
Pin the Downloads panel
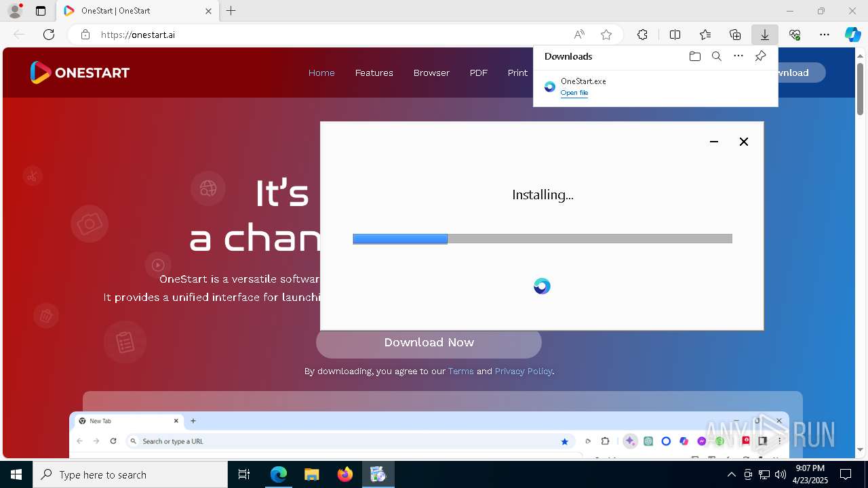click(x=760, y=56)
